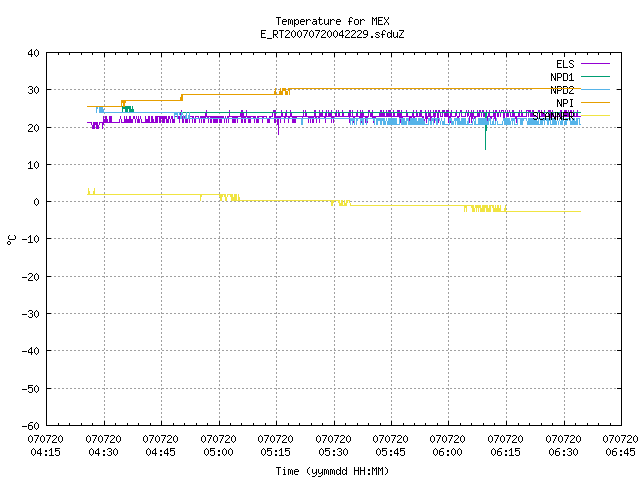Click the y-axis label 40
This screenshot has height=480, width=640.
[x=33, y=53]
